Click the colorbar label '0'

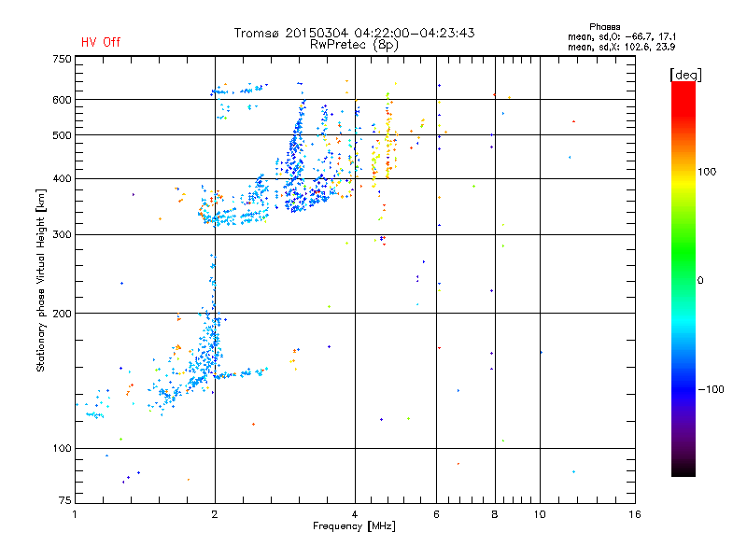pos(699,281)
